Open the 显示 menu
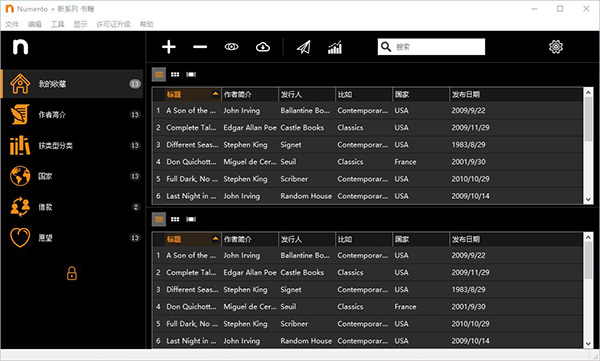This screenshot has width=600, height=361. pyautogui.click(x=80, y=24)
